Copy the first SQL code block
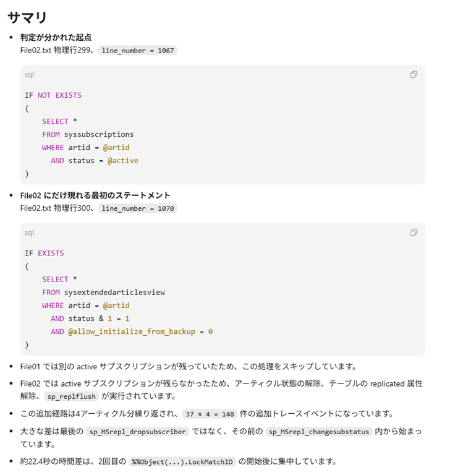 pyautogui.click(x=414, y=74)
